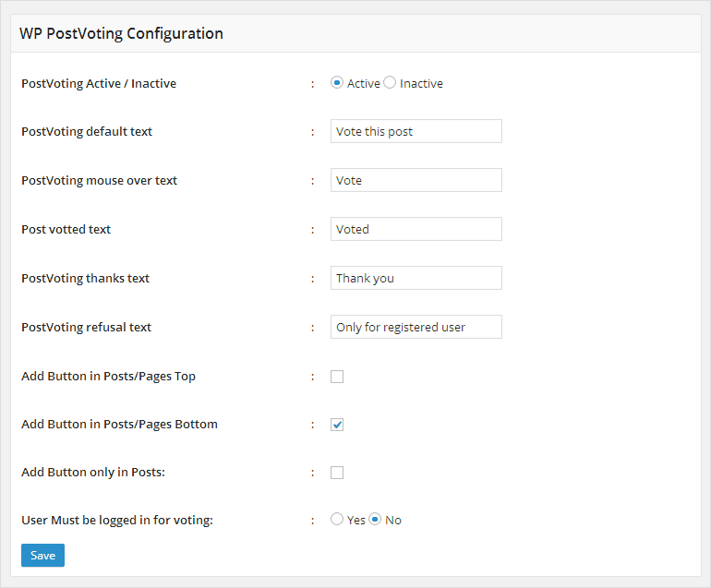Select the Active radio button
The height and width of the screenshot is (588, 711).
pyautogui.click(x=336, y=83)
